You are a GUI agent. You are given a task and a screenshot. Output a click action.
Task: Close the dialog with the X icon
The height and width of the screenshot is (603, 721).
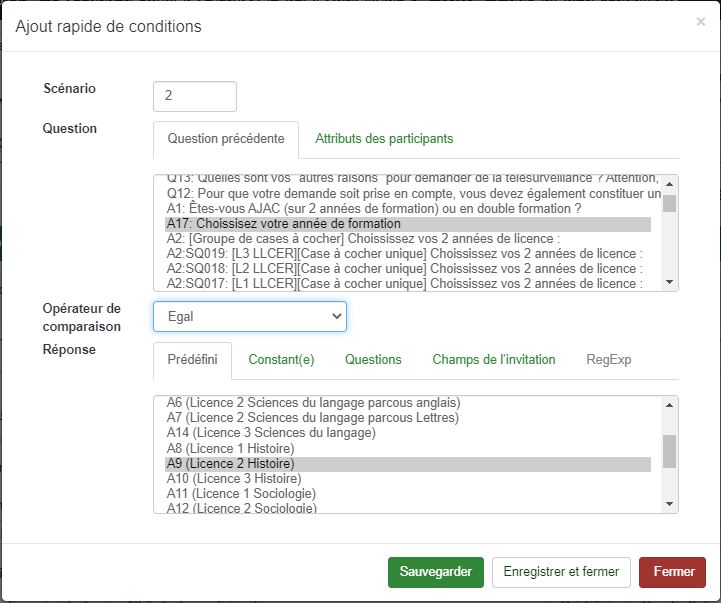[x=700, y=22]
